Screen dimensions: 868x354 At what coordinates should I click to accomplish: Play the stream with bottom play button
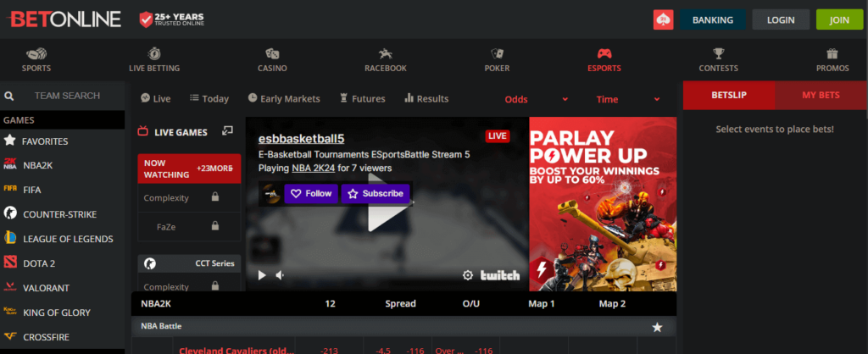(x=262, y=275)
